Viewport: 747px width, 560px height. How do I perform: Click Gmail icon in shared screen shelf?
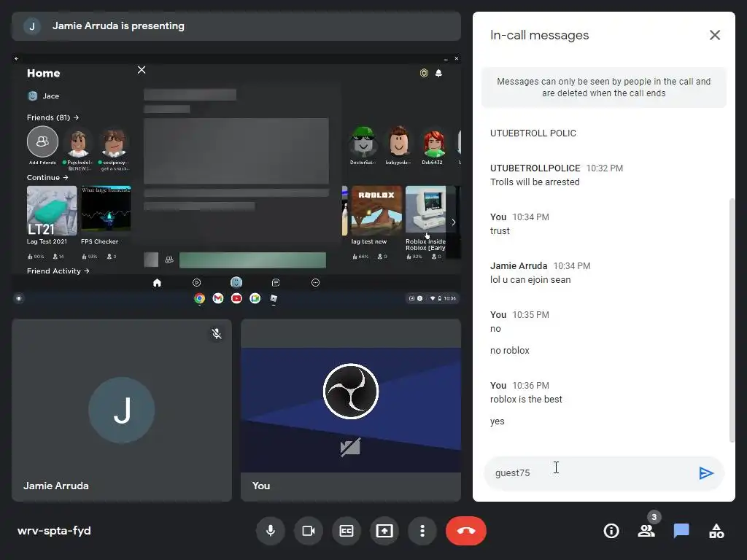(x=217, y=298)
